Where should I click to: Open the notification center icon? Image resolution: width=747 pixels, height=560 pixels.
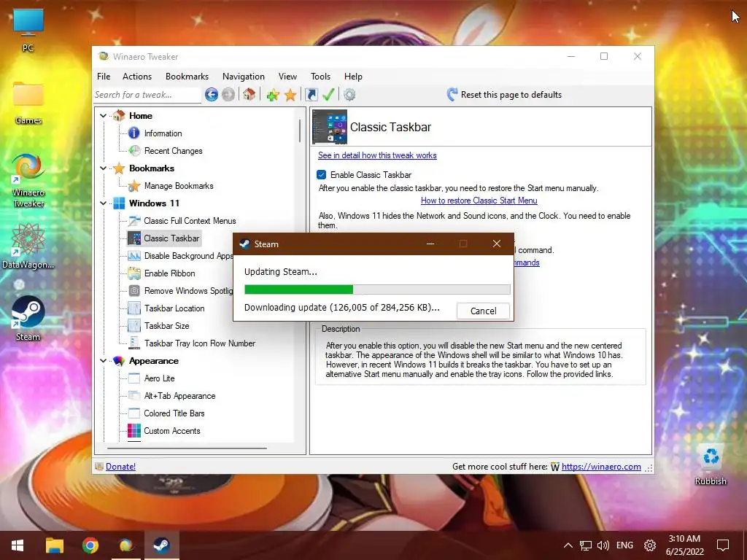(x=723, y=545)
